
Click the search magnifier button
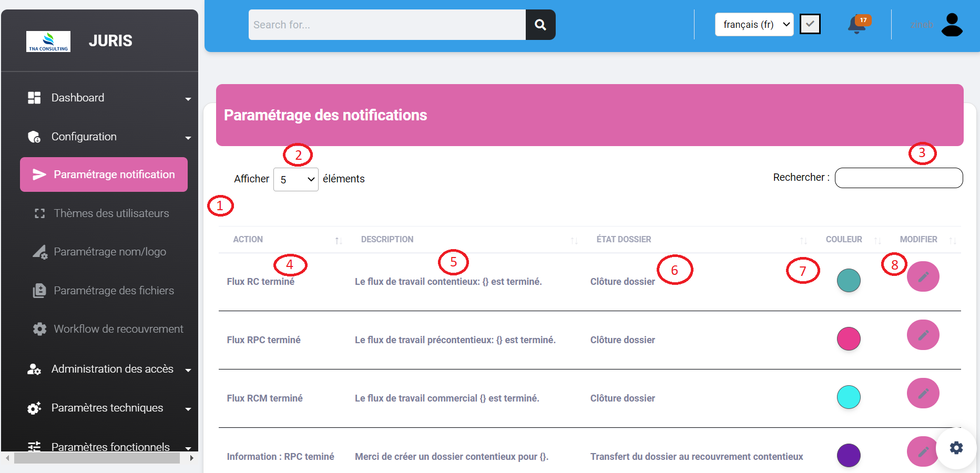(540, 25)
